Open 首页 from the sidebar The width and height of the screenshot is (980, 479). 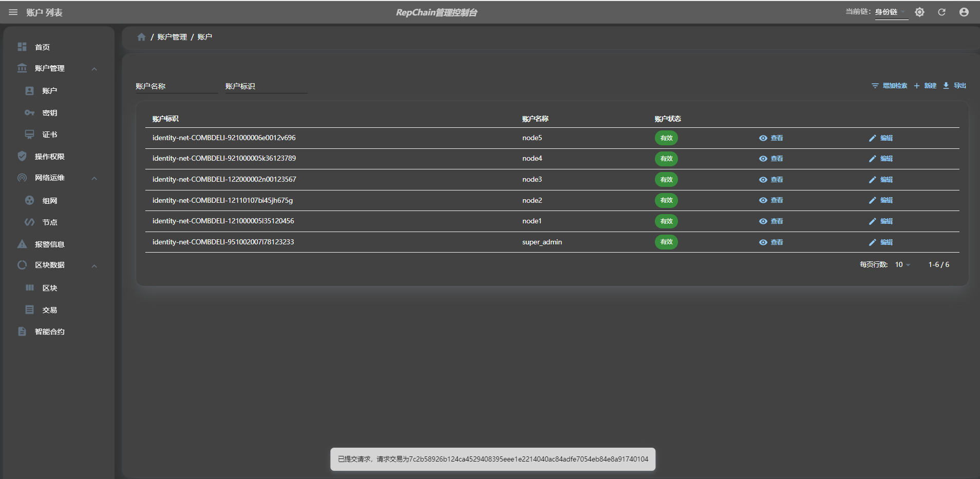click(42, 47)
